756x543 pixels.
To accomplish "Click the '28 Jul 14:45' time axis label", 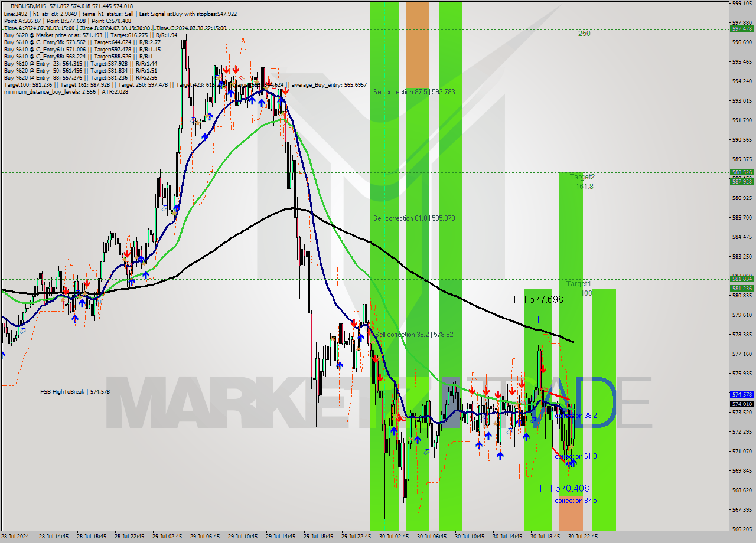I will (55, 537).
